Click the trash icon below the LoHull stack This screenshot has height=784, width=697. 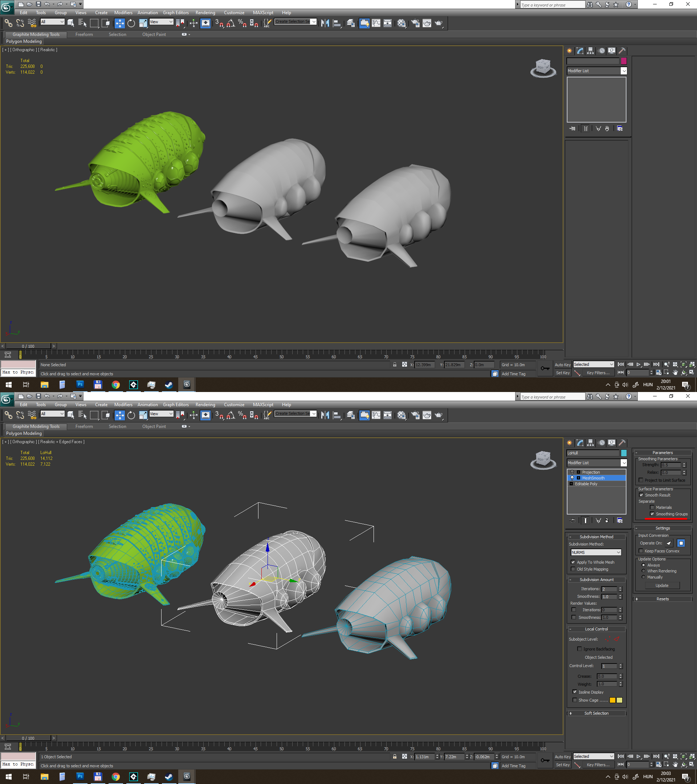(607, 520)
